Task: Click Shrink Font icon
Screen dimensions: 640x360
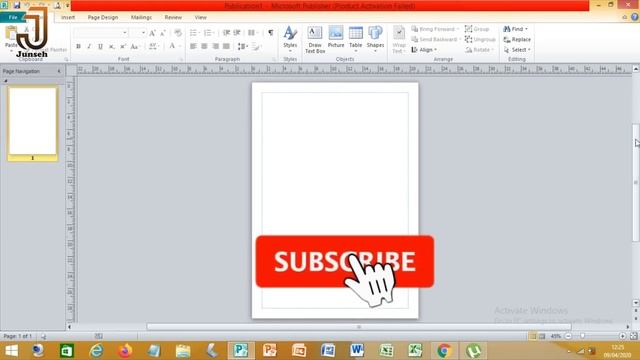Action: coord(163,33)
